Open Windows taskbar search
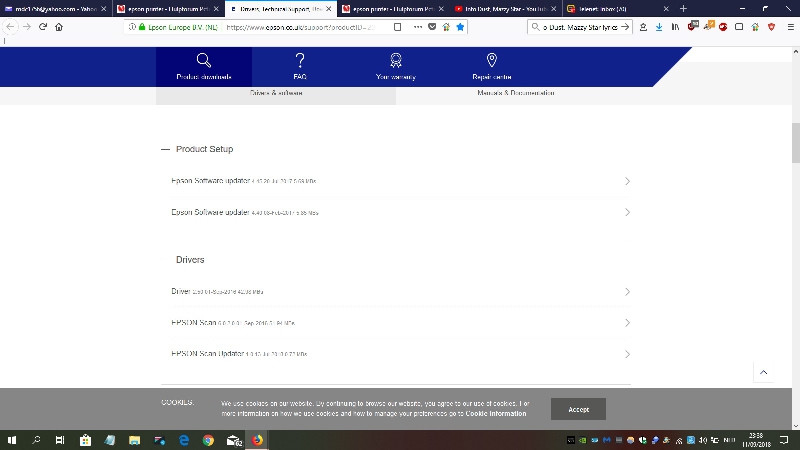This screenshot has width=800, height=450. (x=36, y=440)
